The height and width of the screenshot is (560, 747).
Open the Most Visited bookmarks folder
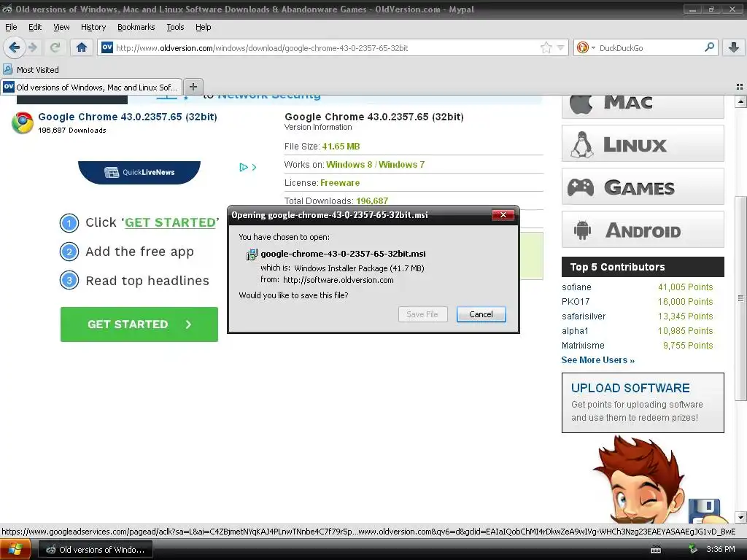(31, 69)
